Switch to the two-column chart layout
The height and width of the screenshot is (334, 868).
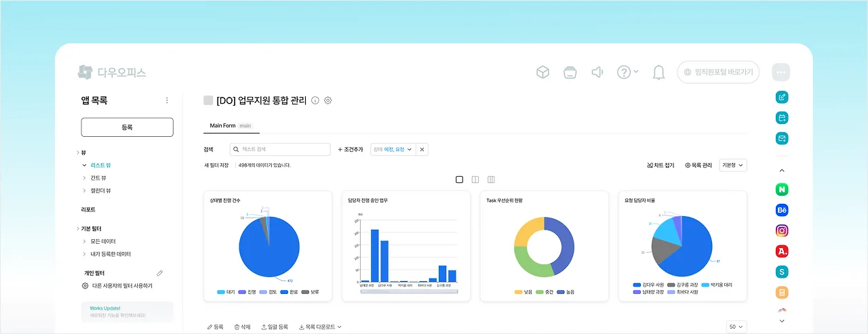click(x=475, y=180)
